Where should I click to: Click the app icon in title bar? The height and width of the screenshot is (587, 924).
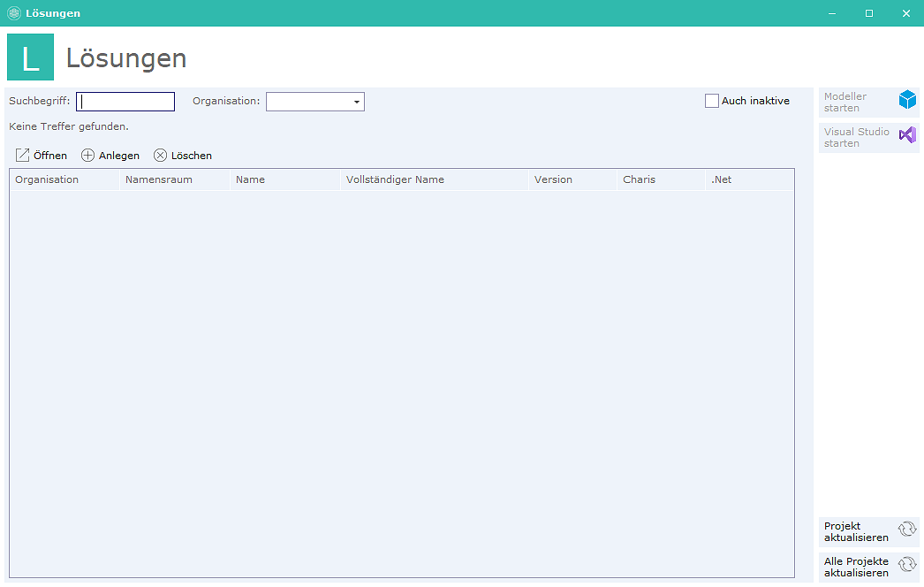click(14, 13)
